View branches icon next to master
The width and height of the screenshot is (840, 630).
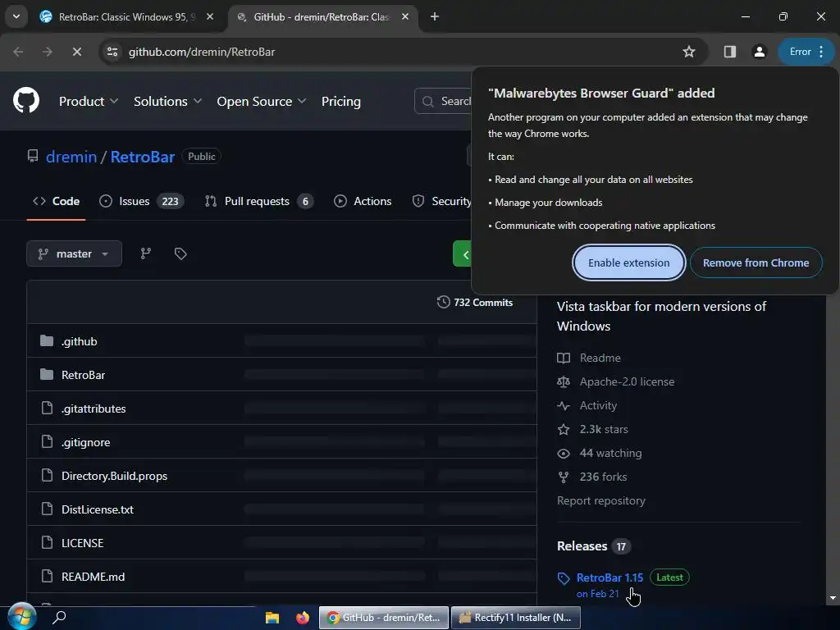146,253
